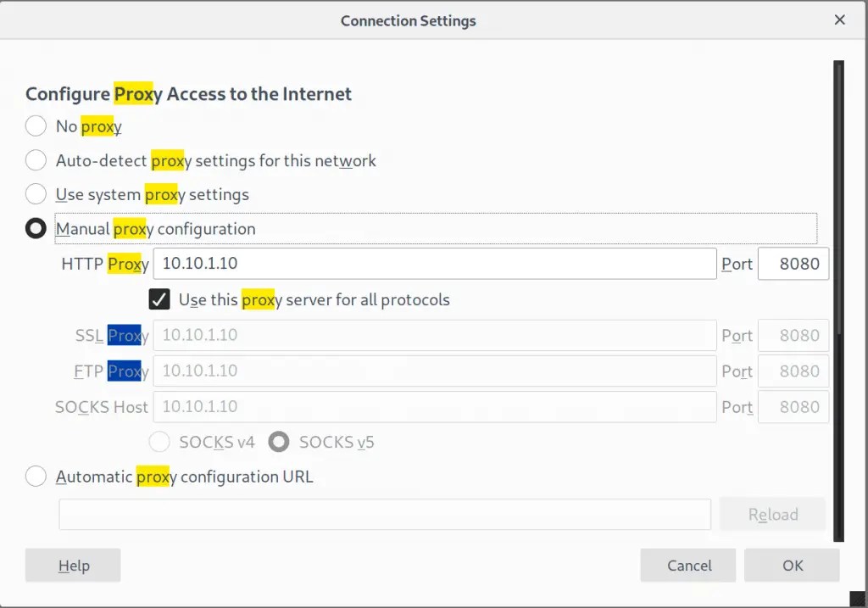Click the automatic configuration URL input

(384, 514)
